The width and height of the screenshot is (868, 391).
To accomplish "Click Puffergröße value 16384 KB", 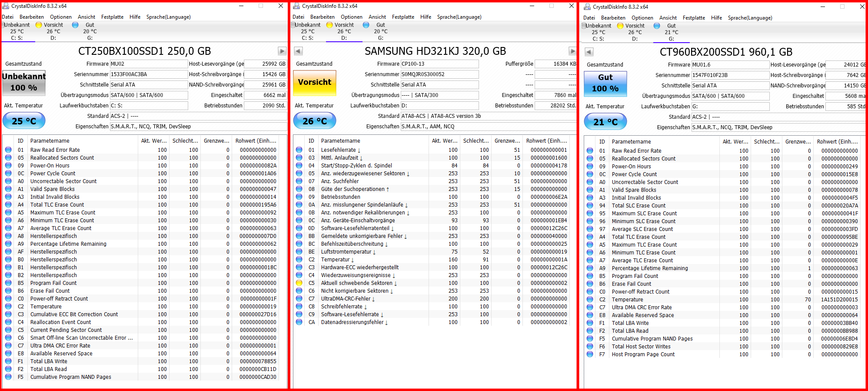I will (x=555, y=64).
